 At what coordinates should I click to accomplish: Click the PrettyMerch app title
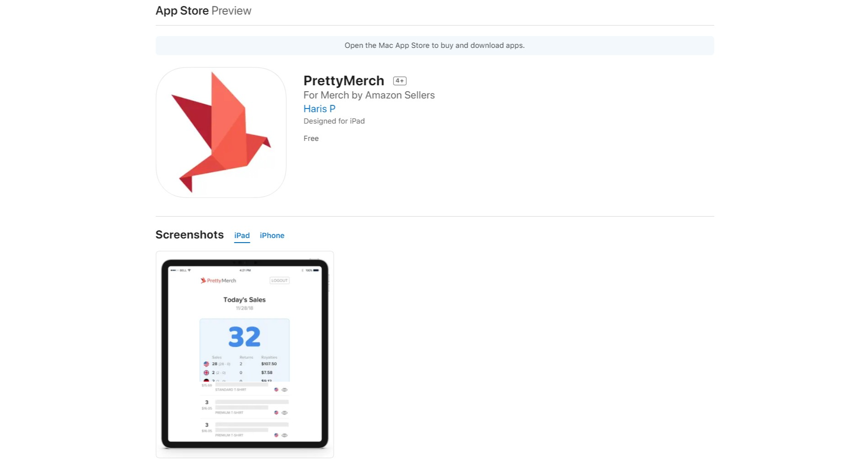[344, 80]
